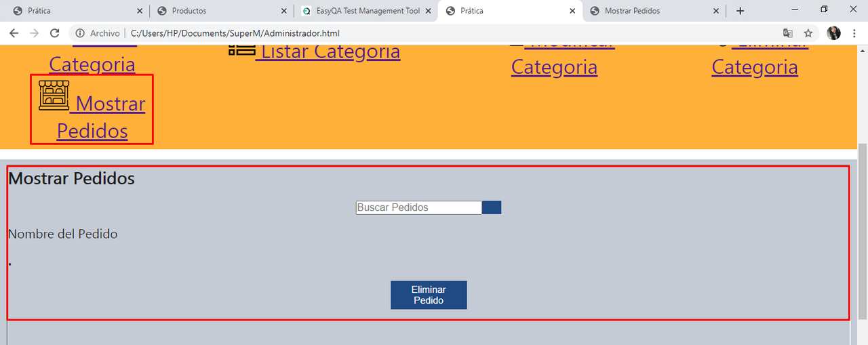Switch to the Mostrar Pedidos browser tab
The width and height of the screenshot is (868, 345).
[654, 11]
